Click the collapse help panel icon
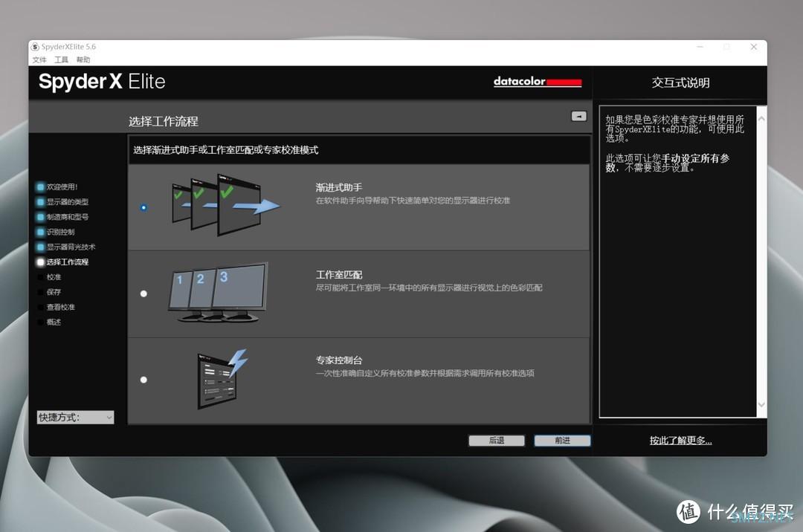 click(x=578, y=116)
